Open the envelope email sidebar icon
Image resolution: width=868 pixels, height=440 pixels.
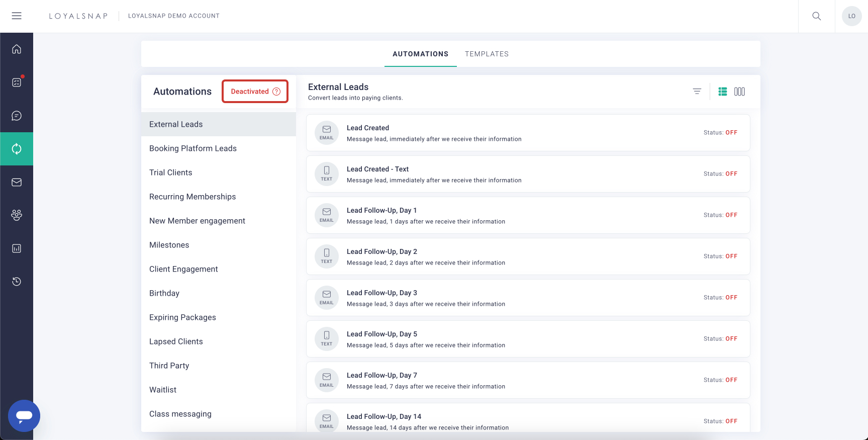[x=17, y=182]
